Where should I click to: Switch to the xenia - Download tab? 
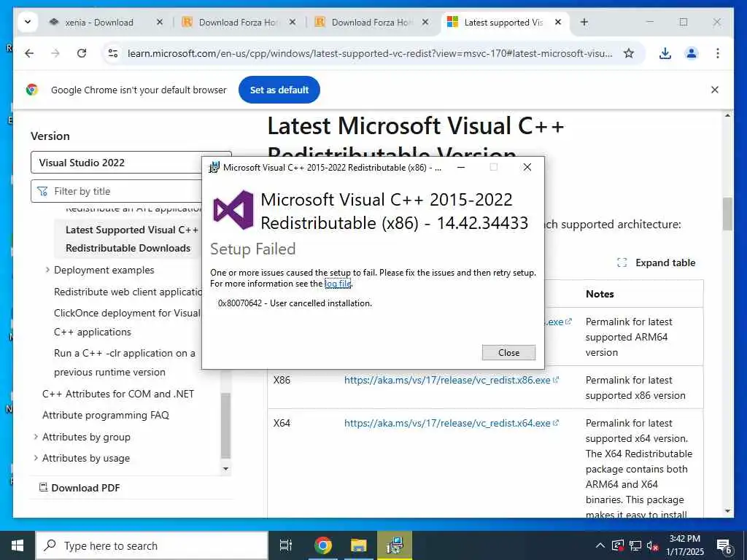(x=98, y=23)
